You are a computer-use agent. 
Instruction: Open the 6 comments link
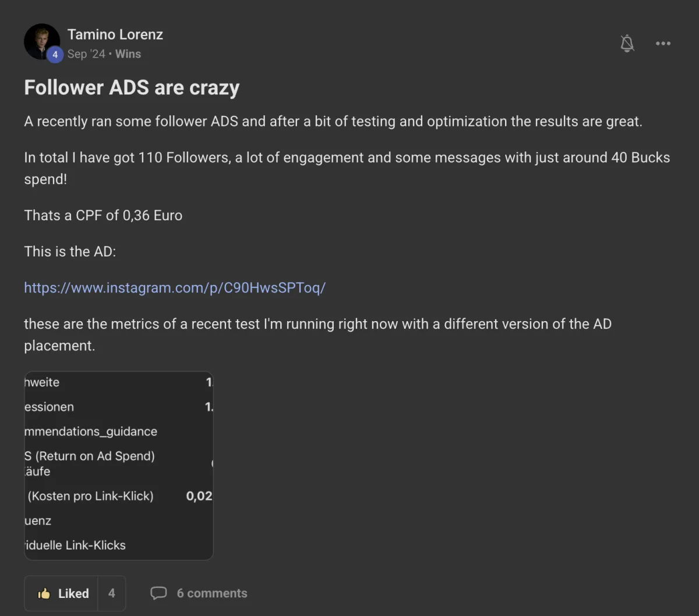pyautogui.click(x=212, y=593)
